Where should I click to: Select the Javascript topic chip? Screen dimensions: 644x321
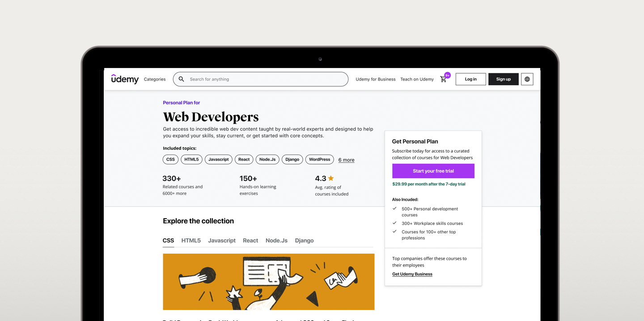click(x=219, y=160)
